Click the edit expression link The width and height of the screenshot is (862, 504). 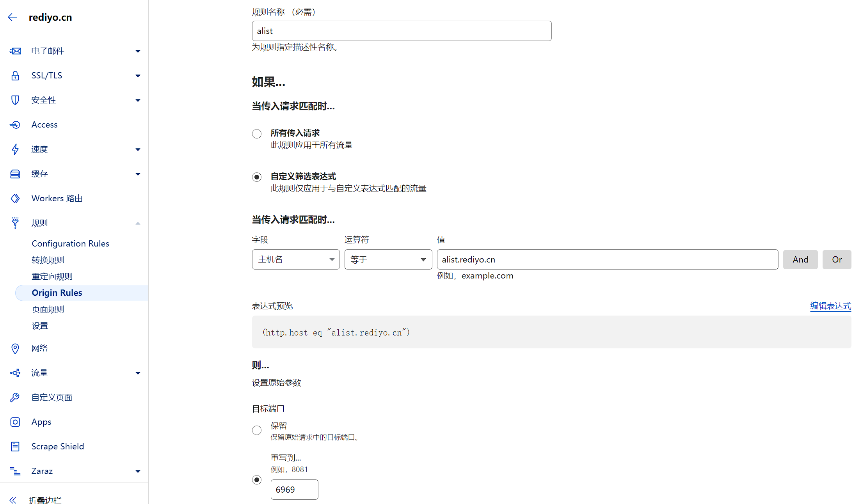tap(830, 306)
